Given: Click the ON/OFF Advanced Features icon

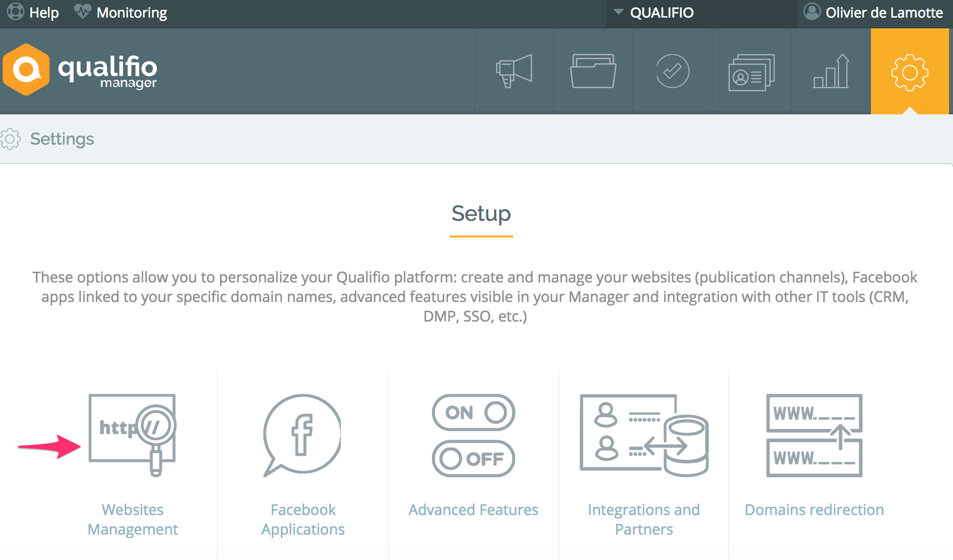Looking at the screenshot, I should pos(473,435).
